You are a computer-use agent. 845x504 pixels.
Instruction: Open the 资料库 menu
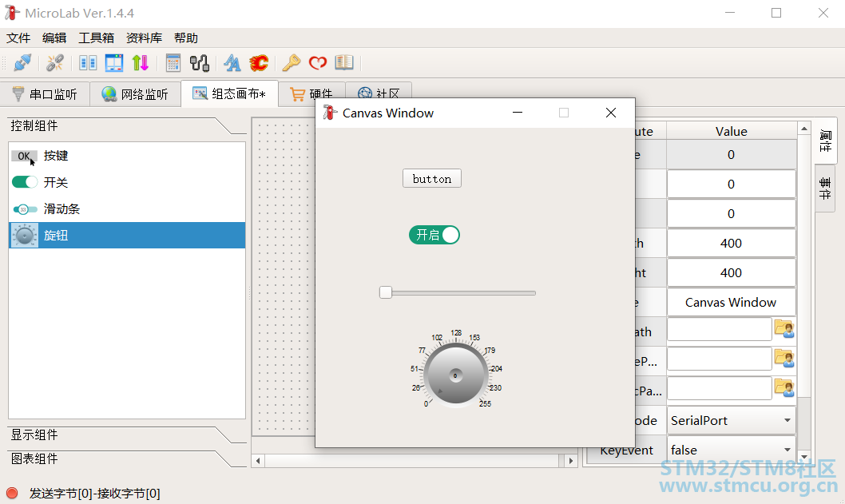[x=144, y=38]
